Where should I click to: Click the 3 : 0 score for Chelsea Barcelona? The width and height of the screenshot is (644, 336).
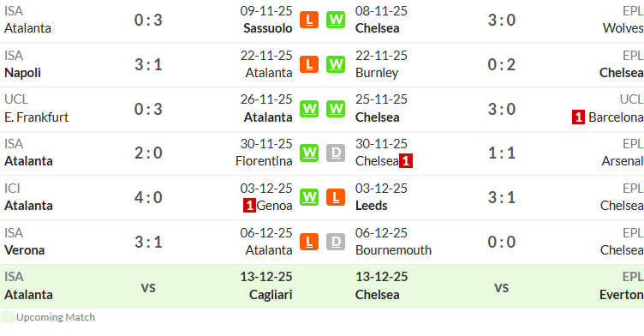(x=502, y=109)
